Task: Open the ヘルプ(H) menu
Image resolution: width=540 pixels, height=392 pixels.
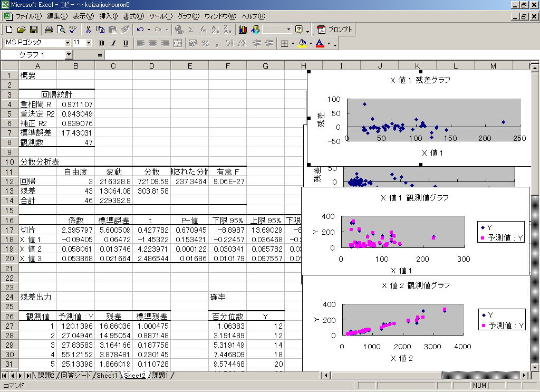Action: 254,16
